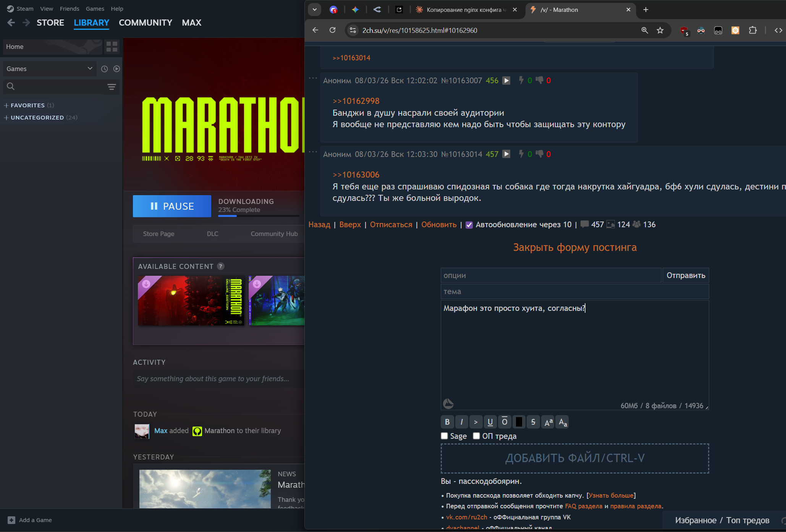Reload the 2ch page
Viewport: 786px width, 532px height.
point(332,31)
